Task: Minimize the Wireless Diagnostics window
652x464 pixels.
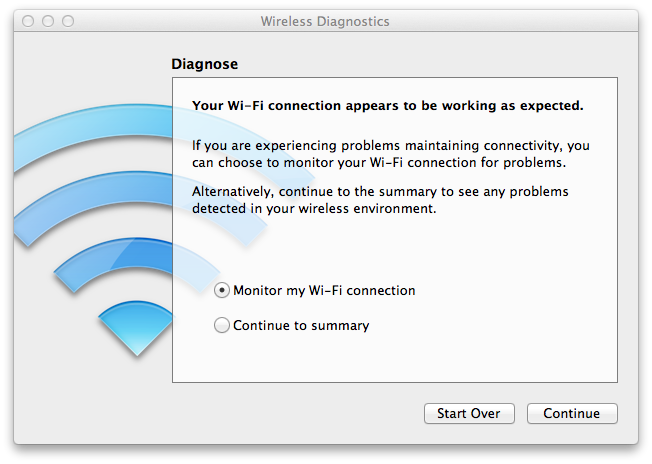Action: [48, 21]
